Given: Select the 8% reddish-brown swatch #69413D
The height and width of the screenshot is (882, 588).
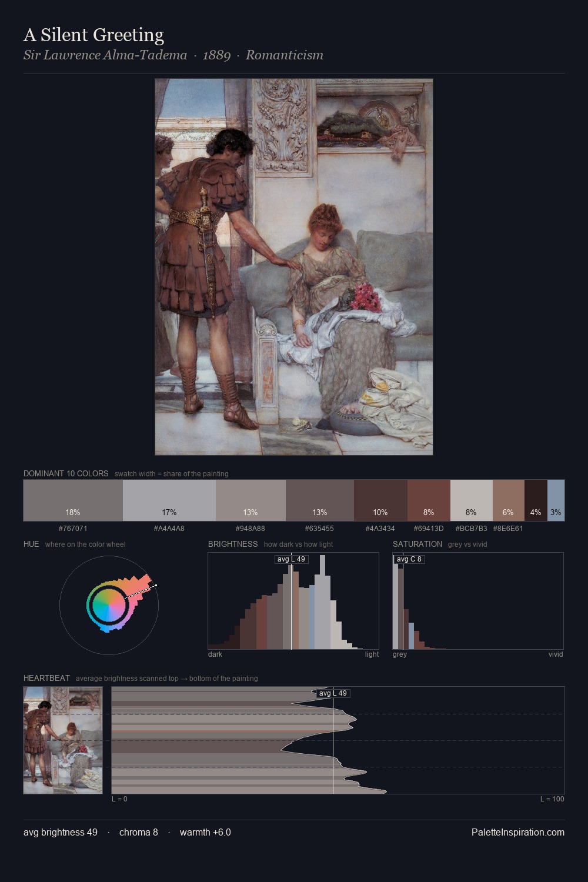Looking at the screenshot, I should click(429, 500).
